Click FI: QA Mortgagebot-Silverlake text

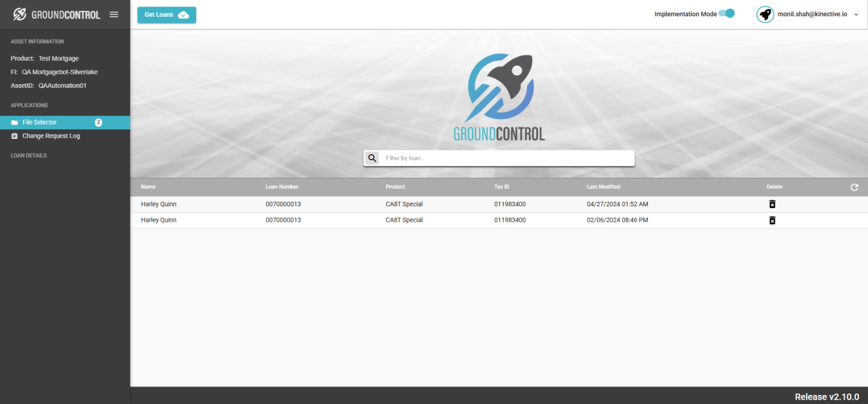tap(54, 72)
